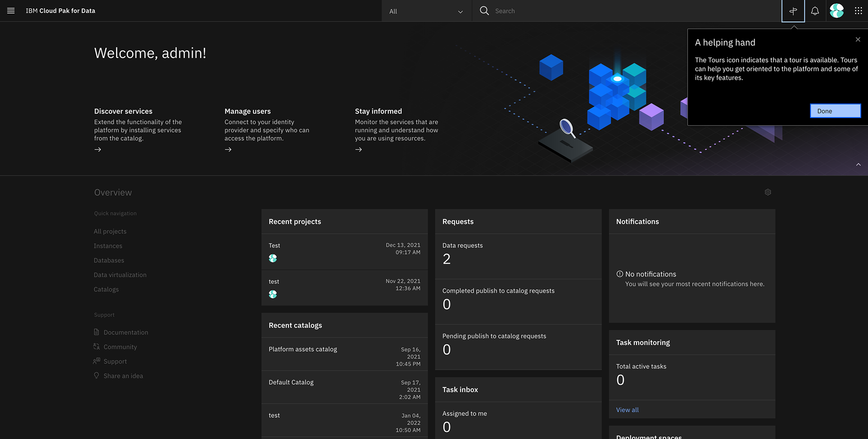
Task: Click the search magnifier icon
Action: click(x=484, y=10)
